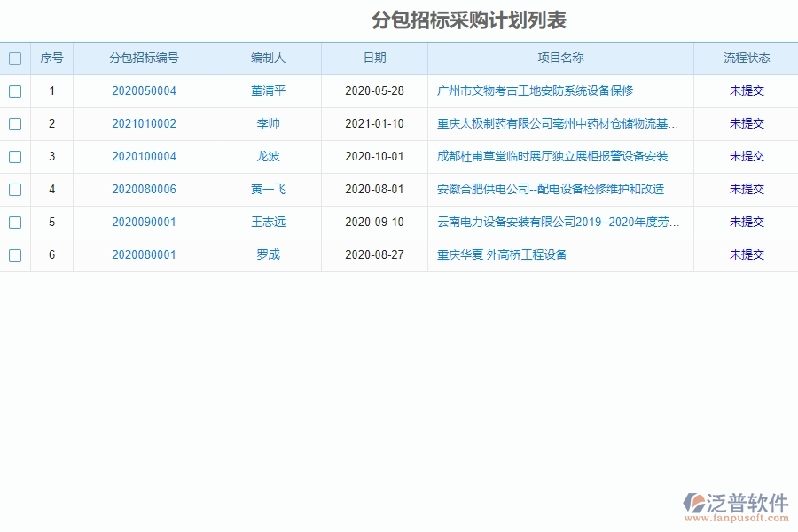Check the checkbox for row 2
Screen dimensions: 798x532
[x=14, y=123]
